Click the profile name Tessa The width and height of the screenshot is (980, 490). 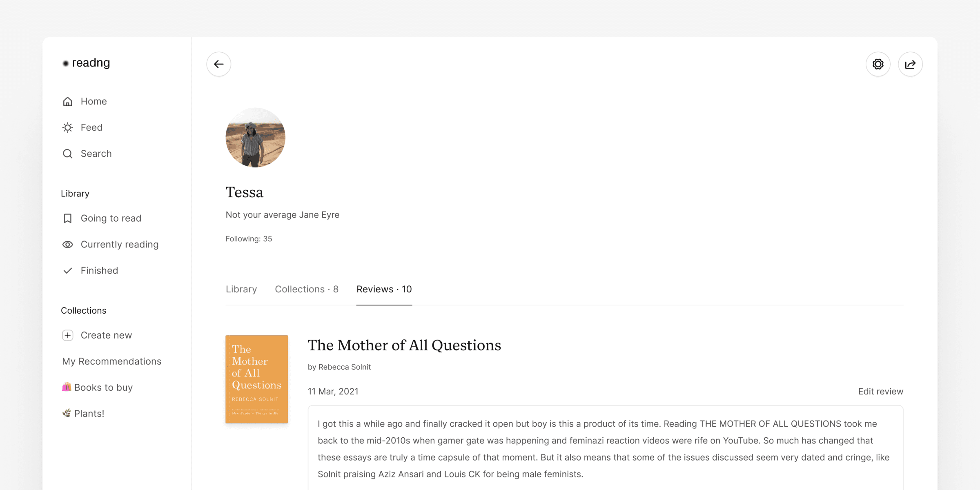coord(245,192)
